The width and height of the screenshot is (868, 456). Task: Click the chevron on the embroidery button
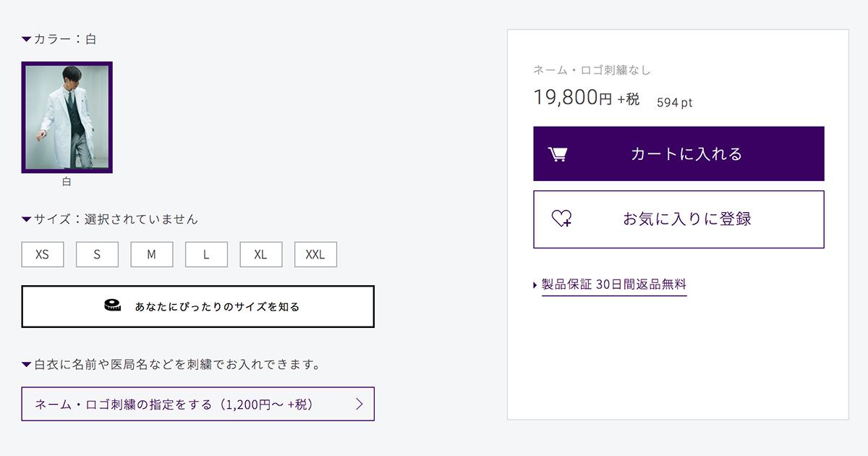[359, 404]
